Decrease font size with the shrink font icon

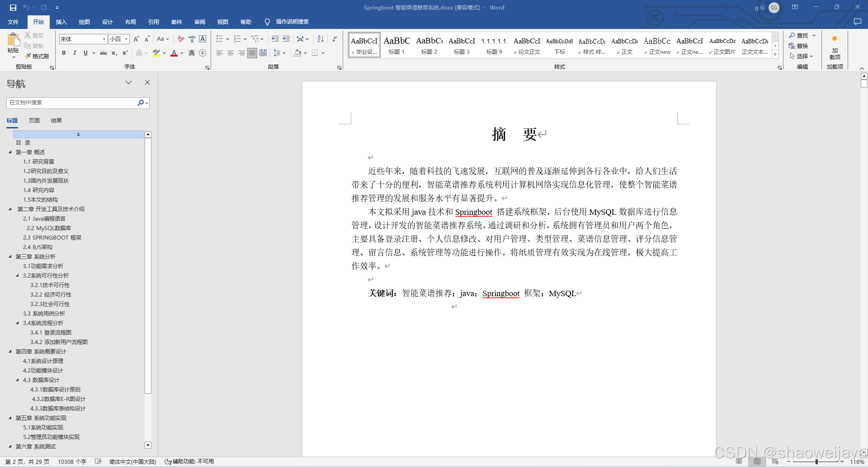147,39
